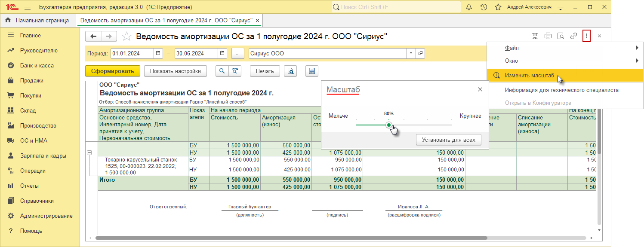The image size is (644, 247).
Task: Add report to favorites with star icon
Action: coord(126,36)
